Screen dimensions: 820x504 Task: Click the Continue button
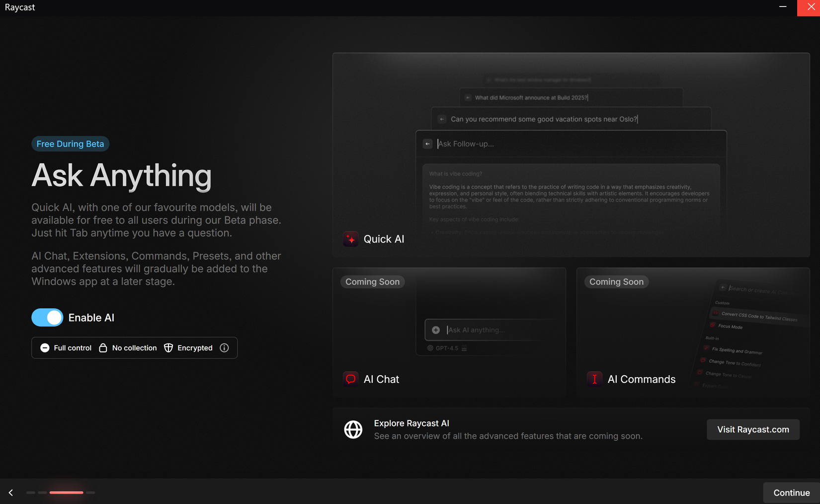pos(792,493)
